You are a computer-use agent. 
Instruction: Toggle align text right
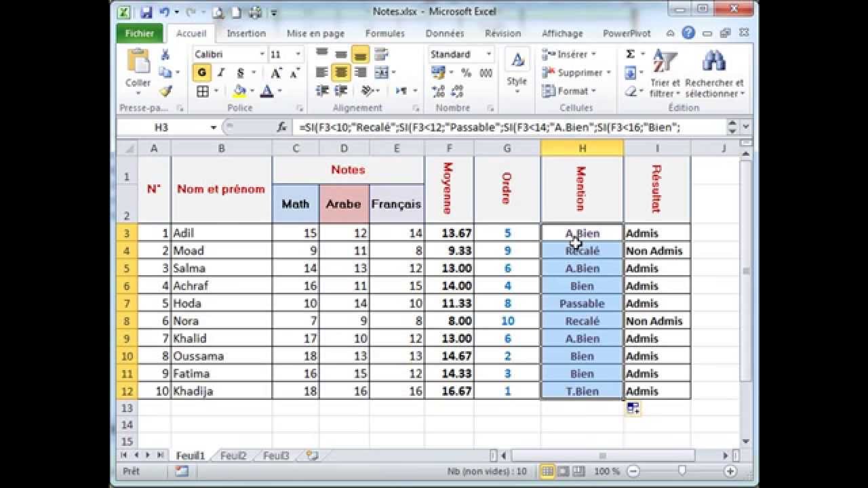(360, 73)
